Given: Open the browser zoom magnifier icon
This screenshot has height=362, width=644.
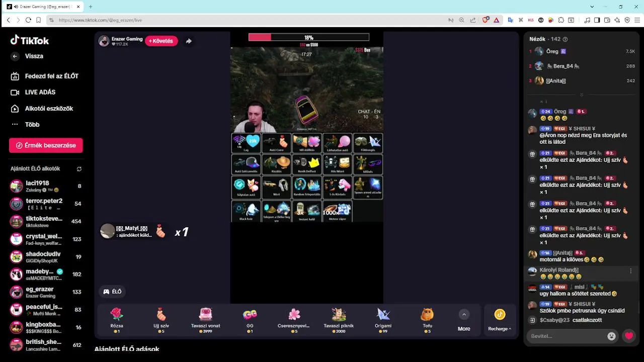Looking at the screenshot, I should [462, 20].
